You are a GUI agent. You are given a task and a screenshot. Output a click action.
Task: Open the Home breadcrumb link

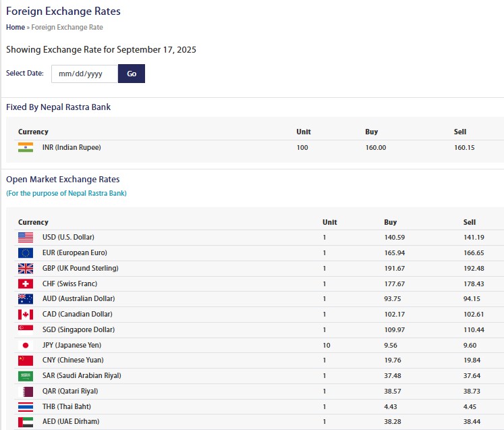tap(15, 27)
